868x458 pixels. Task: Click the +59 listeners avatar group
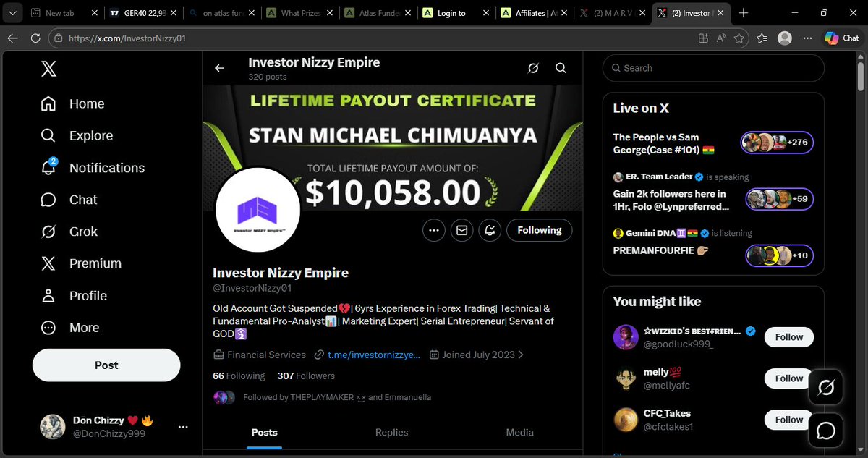coord(780,199)
